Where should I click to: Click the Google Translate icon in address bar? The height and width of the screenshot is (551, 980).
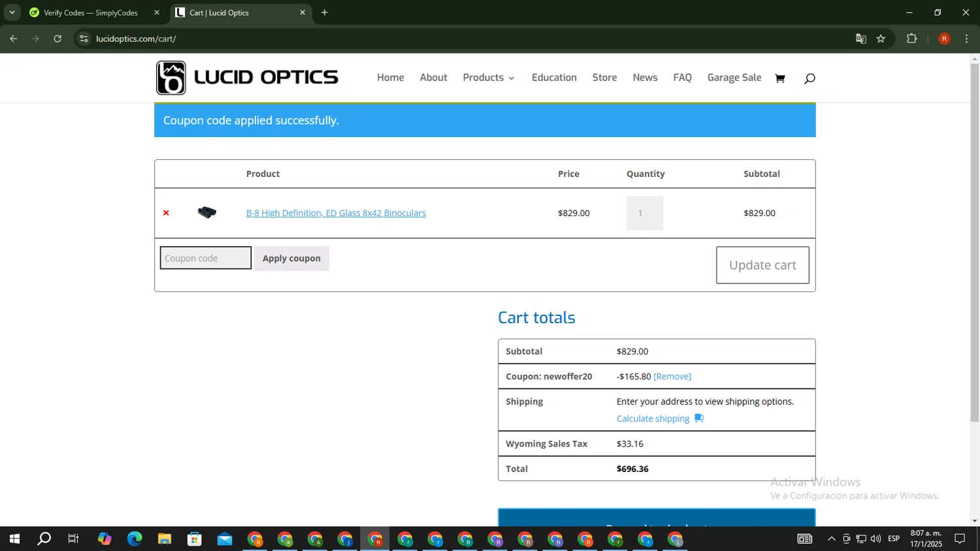click(861, 39)
